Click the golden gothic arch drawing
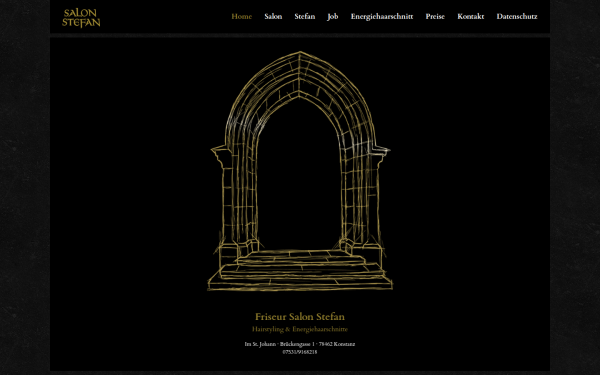The height and width of the screenshot is (375, 600). [x=300, y=171]
